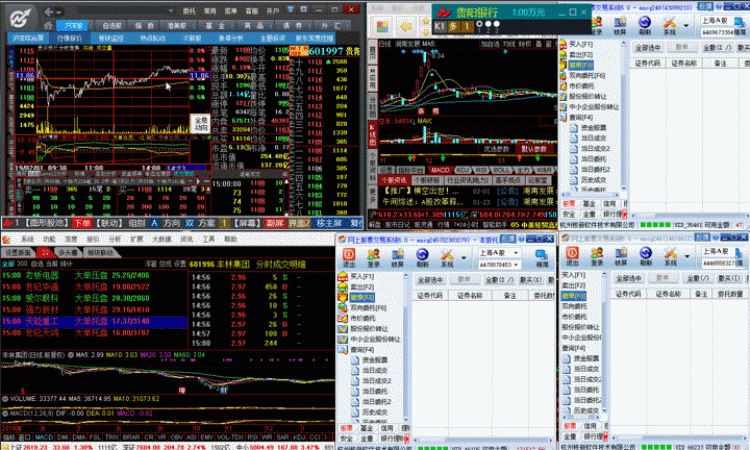This screenshot has height=450, width=750.
Task: Toggle the 双 button on bottom toolbar
Action: 189,223
